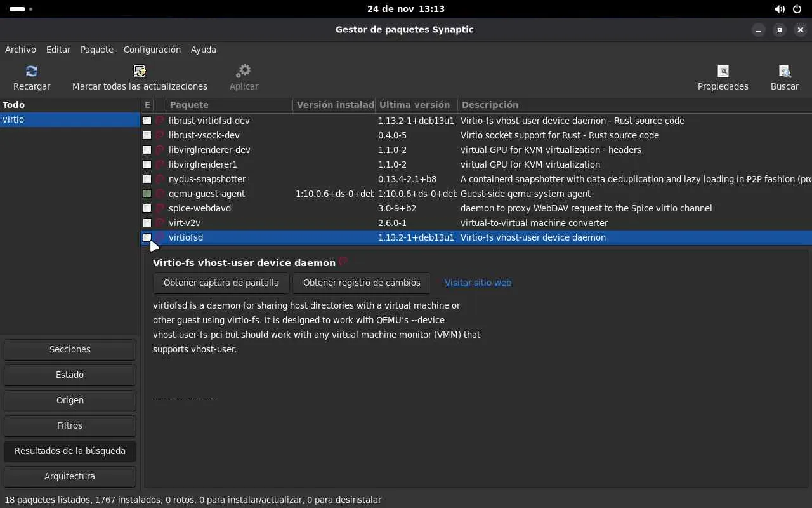Sort by the Descripción column header
The height and width of the screenshot is (508, 812).
(490, 105)
